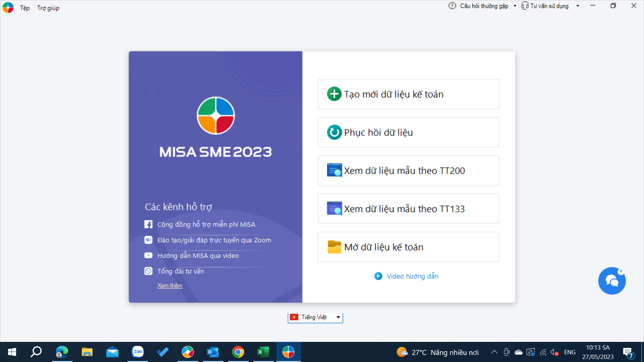Click Phục hồi dữ liệu button

[x=408, y=132]
